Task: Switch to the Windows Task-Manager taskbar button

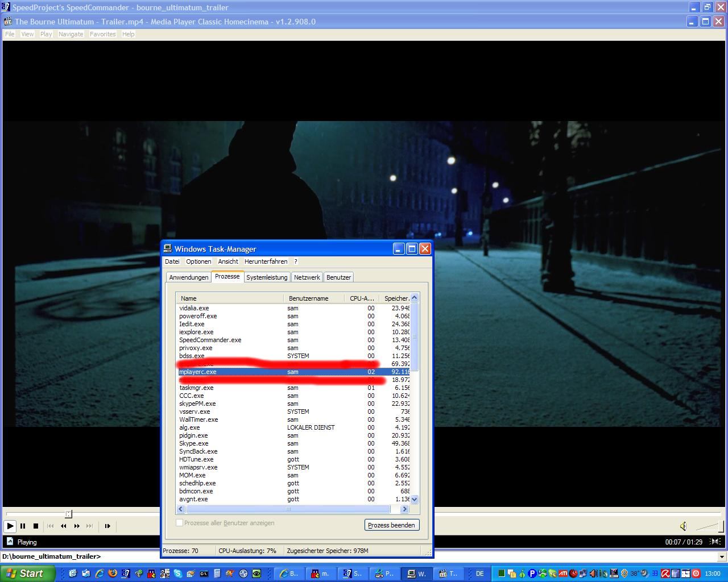Action: click(417, 573)
